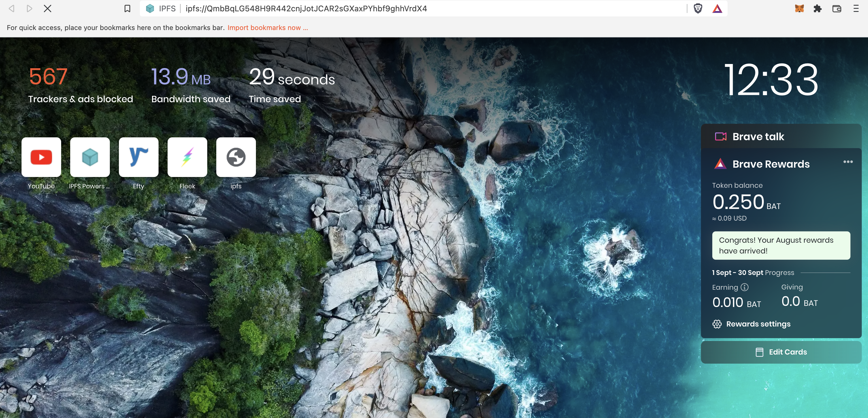Click the IPFS cube icon in address bar

click(150, 8)
